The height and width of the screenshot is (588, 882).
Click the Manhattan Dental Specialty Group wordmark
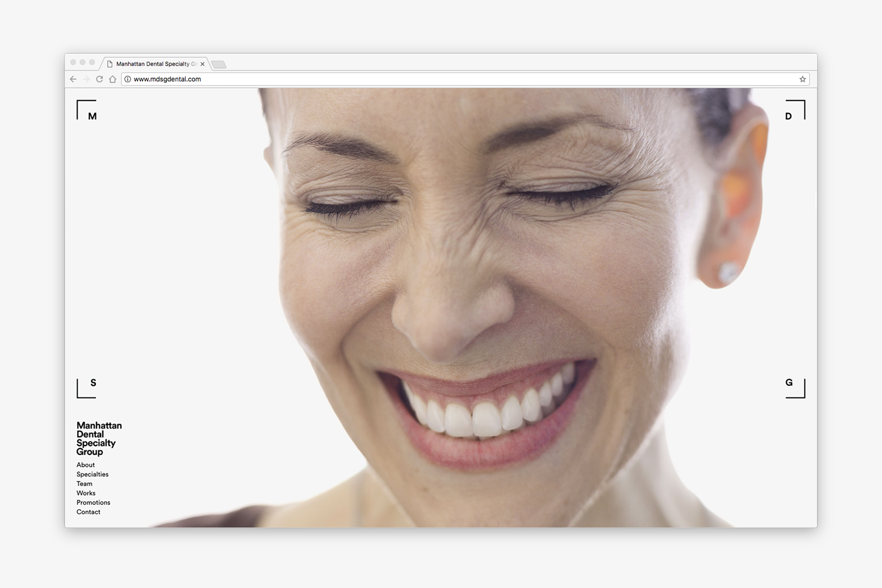tap(99, 439)
